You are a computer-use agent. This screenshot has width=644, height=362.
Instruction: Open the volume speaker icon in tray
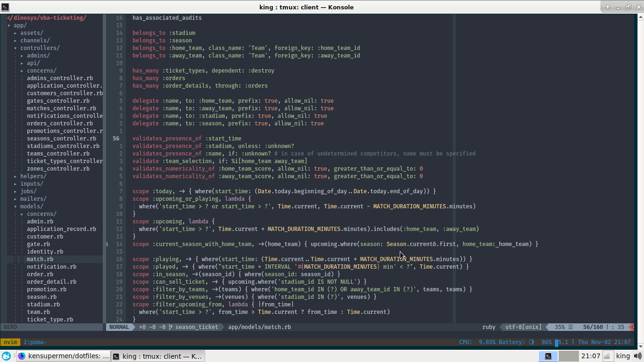(638, 356)
